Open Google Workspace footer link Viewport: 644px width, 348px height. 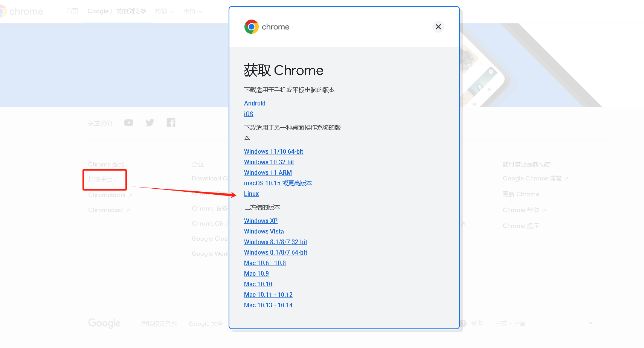(x=210, y=254)
